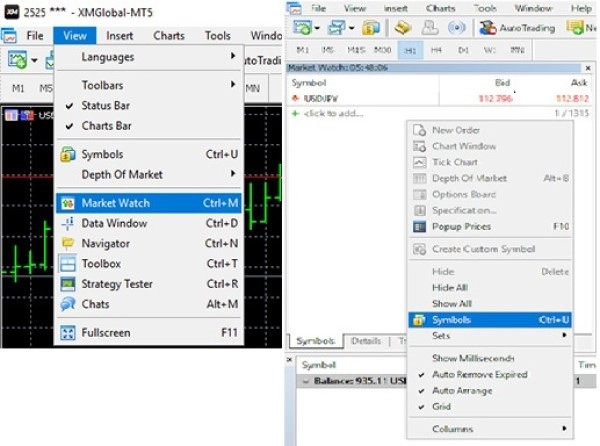Click New Order icon in context menu

coord(419,130)
